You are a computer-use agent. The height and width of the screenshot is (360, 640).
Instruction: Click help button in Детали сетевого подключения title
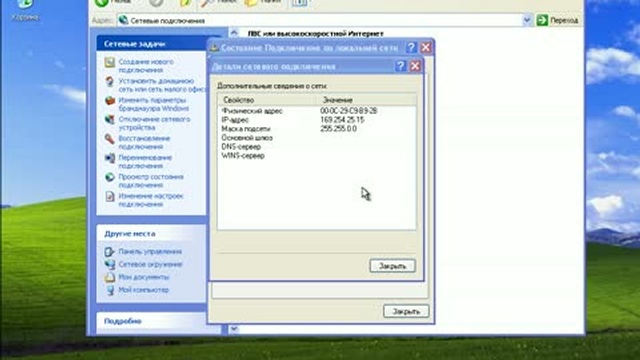pyautogui.click(x=401, y=66)
